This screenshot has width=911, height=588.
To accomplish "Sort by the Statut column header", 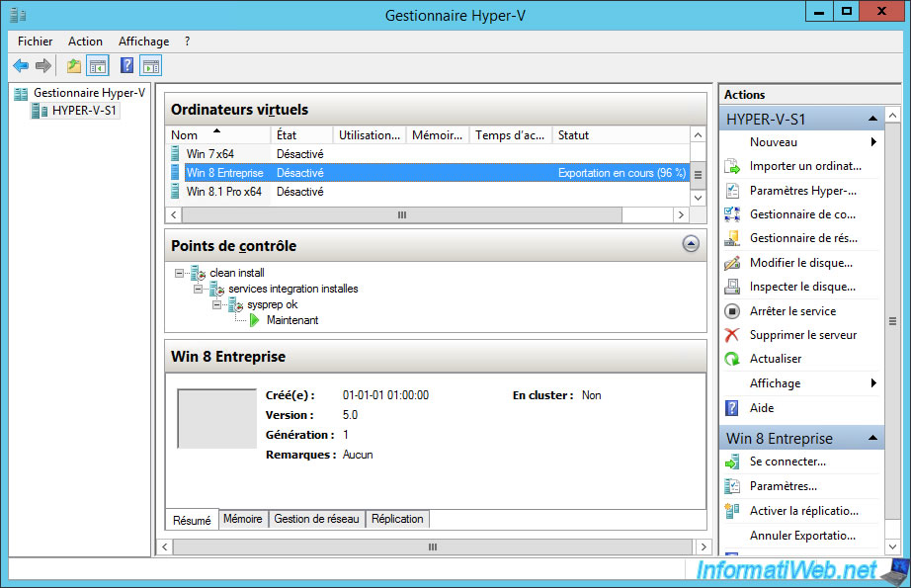I will click(x=620, y=134).
